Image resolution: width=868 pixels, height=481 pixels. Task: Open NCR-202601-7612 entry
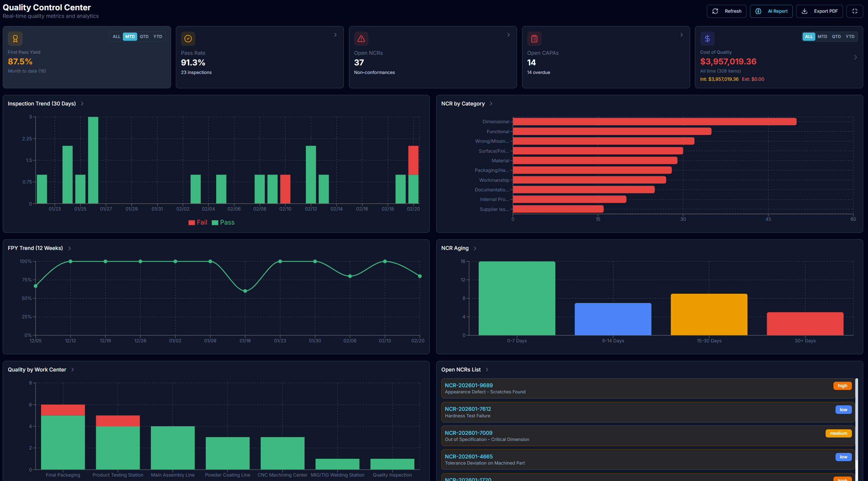pos(648,412)
